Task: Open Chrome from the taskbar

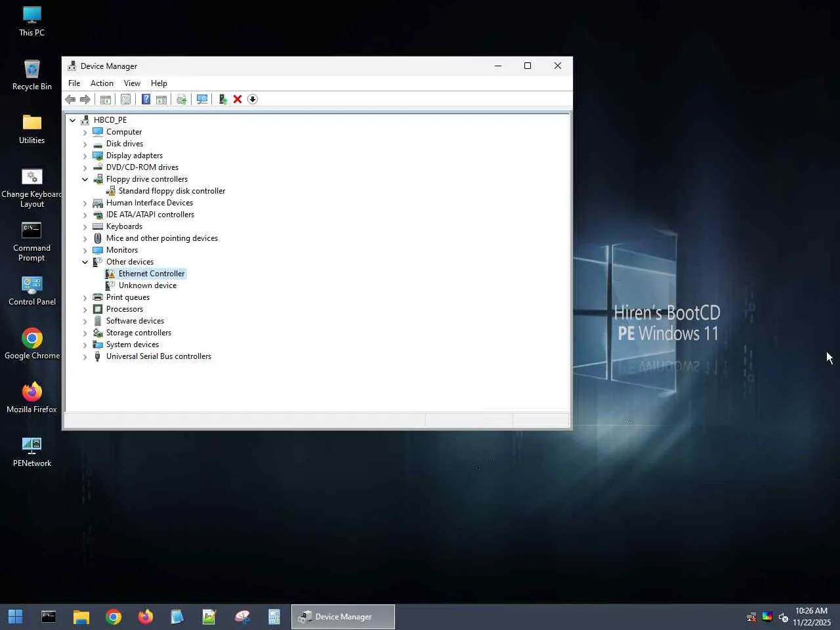Action: (x=114, y=617)
